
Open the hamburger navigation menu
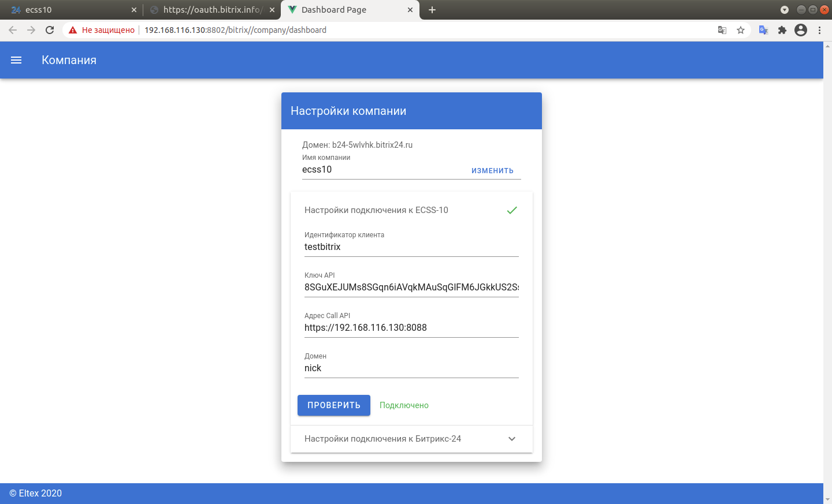point(16,60)
